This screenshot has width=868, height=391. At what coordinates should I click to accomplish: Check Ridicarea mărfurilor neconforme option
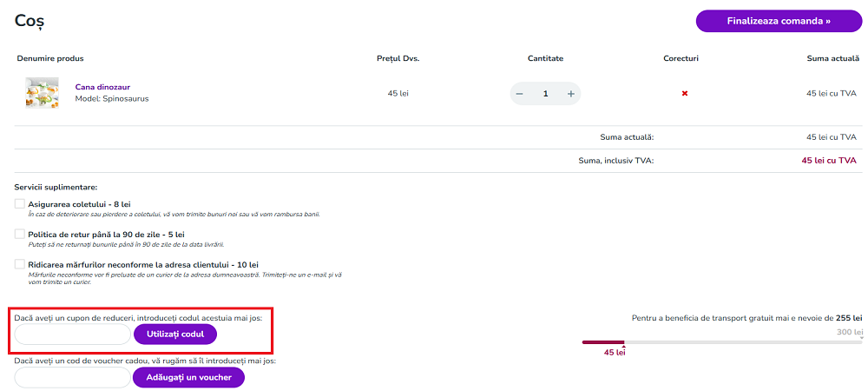(x=20, y=264)
